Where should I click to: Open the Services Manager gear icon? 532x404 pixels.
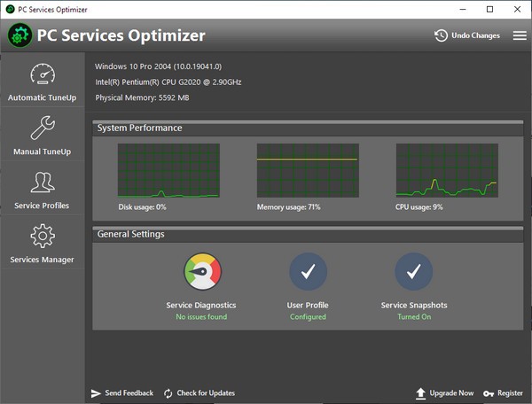[43, 237]
